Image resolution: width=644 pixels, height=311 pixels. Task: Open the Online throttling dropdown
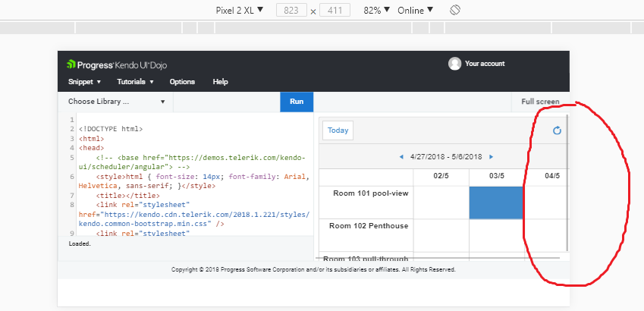point(416,11)
